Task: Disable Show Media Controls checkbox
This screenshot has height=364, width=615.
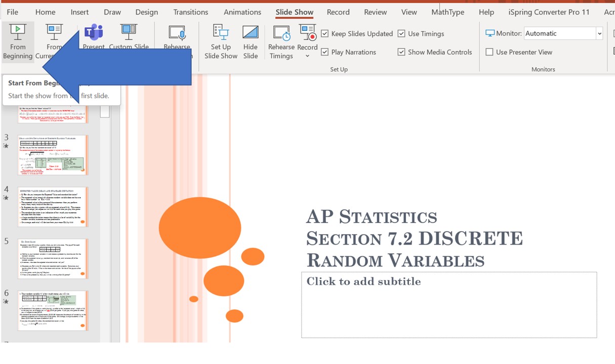Action: tap(401, 52)
